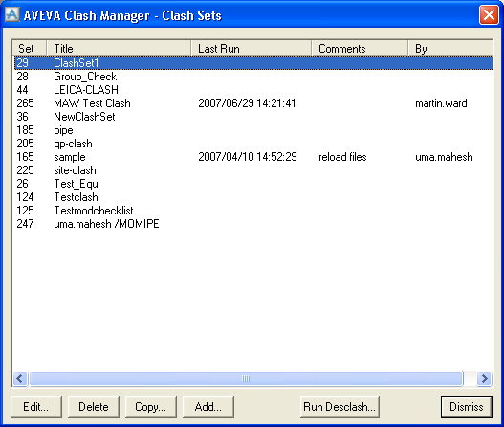Screen dimensions: 504x427
Task: Click the AVEVA application icon in title bar
Action: click(x=12, y=14)
